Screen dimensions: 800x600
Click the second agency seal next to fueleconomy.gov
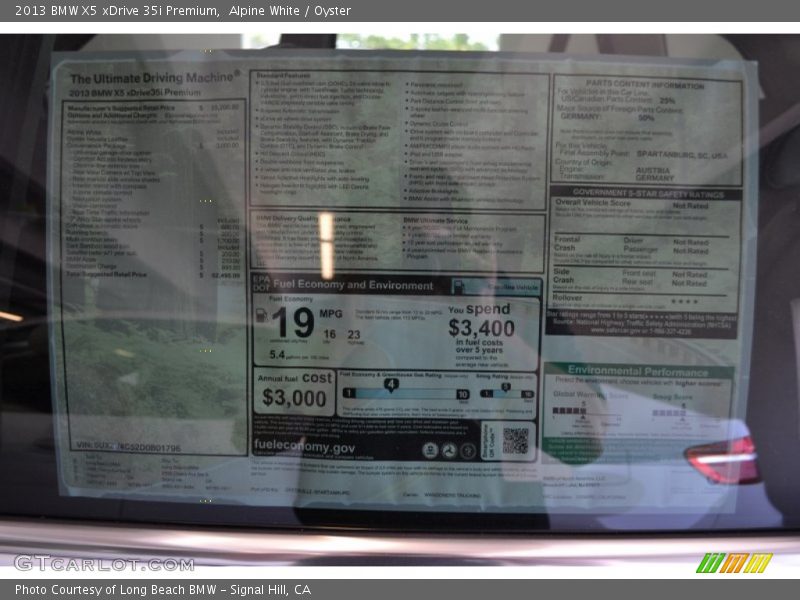(x=449, y=450)
